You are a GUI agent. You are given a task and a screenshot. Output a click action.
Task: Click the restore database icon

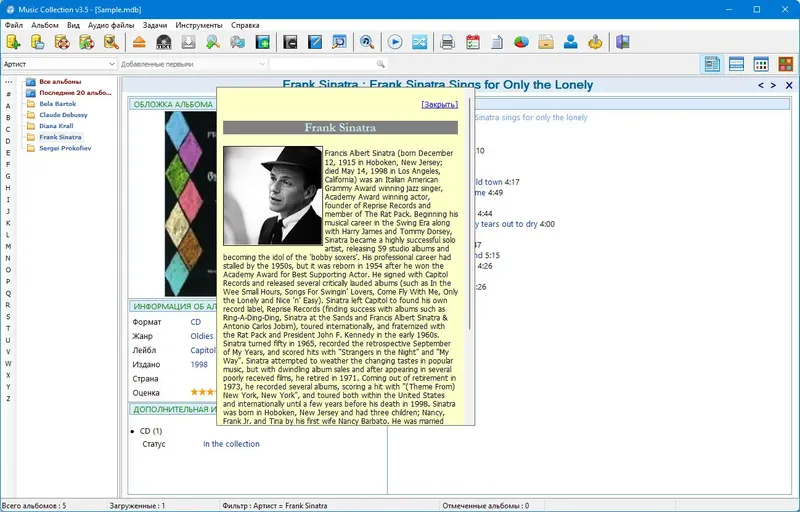point(86,42)
